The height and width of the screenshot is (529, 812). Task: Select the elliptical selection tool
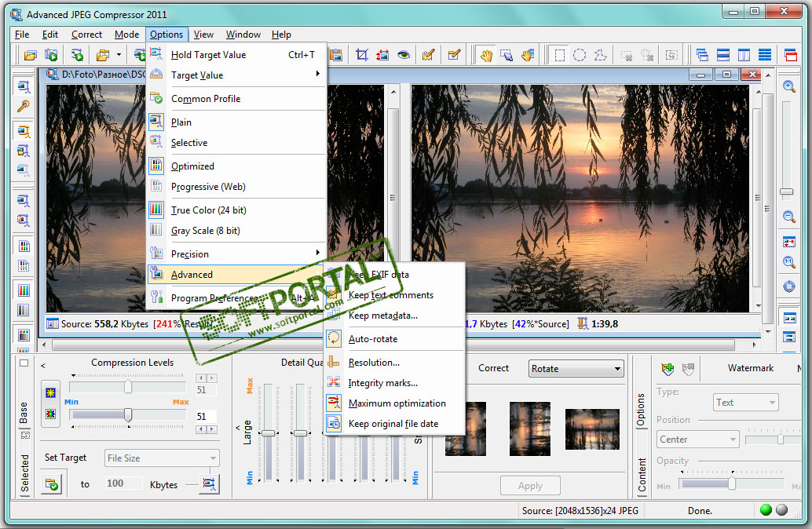(x=580, y=55)
